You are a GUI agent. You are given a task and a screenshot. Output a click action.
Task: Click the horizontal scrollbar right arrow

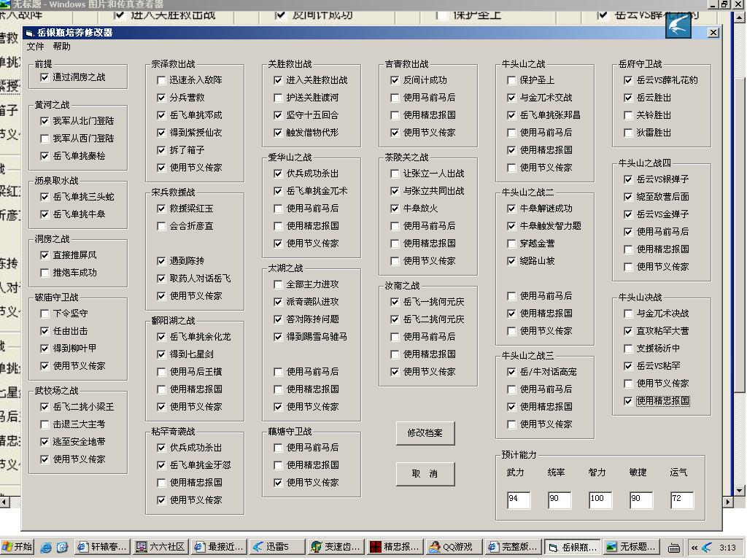click(x=727, y=502)
